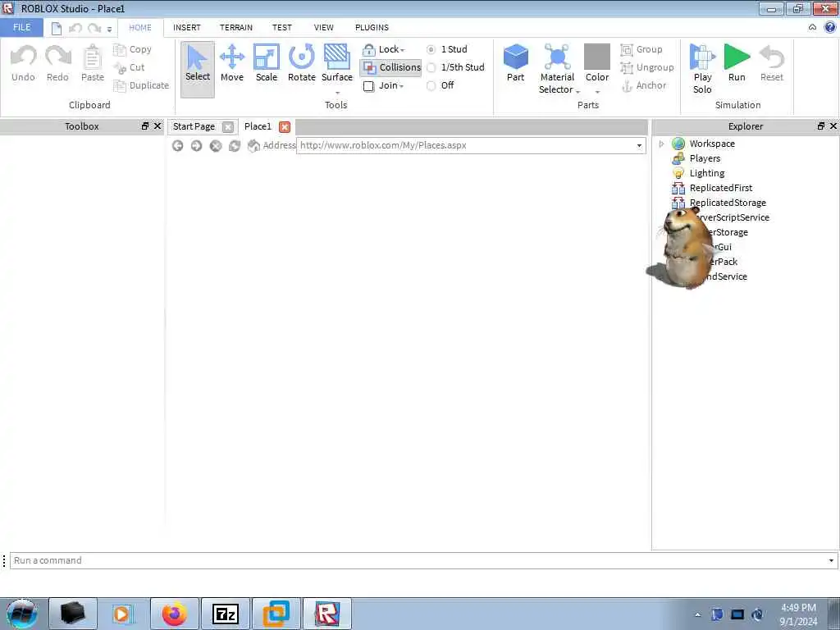The height and width of the screenshot is (630, 840).
Task: Switch to the TEST tab
Action: pyautogui.click(x=282, y=27)
